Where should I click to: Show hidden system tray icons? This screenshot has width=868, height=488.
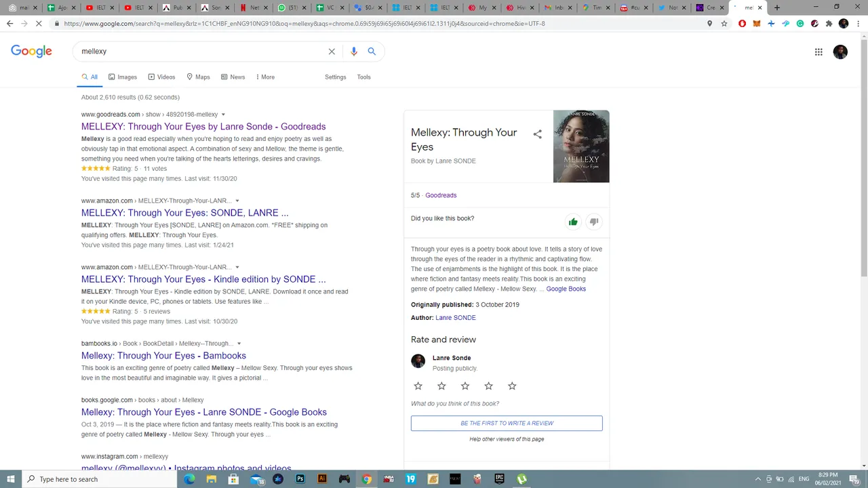point(758,479)
